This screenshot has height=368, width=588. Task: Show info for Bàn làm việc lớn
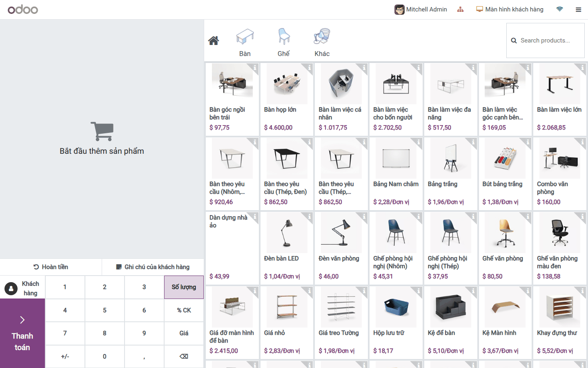(x=582, y=67)
